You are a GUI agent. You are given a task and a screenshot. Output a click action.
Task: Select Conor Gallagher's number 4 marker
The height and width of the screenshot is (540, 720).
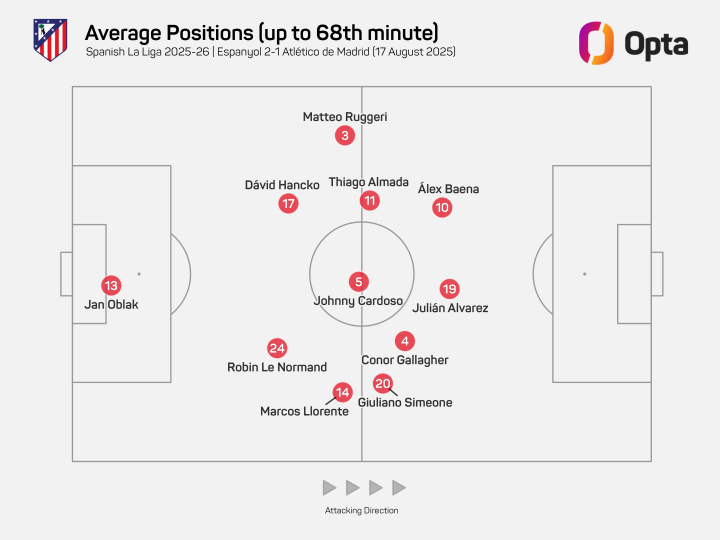[405, 341]
